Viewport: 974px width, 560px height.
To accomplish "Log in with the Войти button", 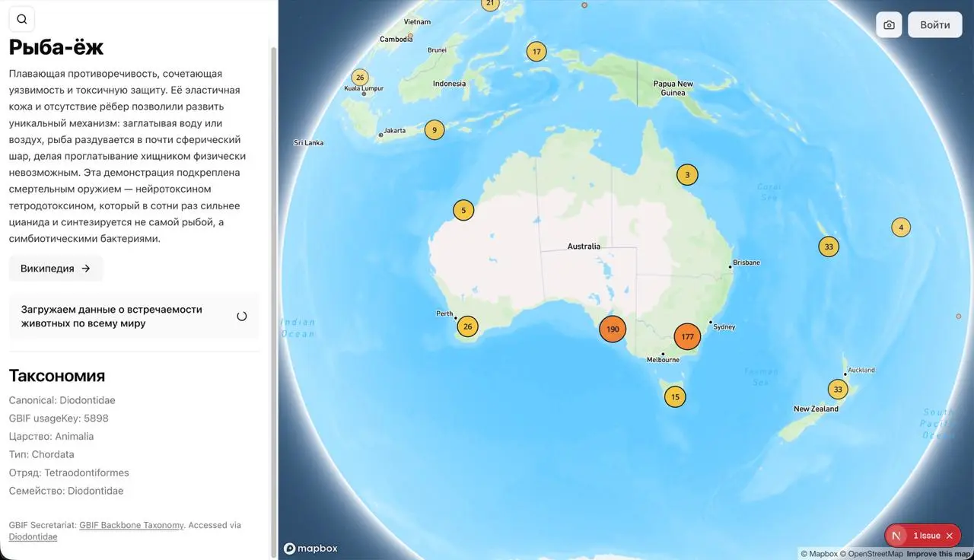I will [935, 25].
